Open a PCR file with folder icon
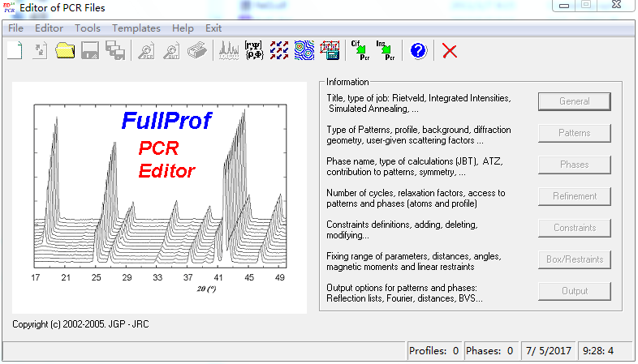 pyautogui.click(x=65, y=50)
